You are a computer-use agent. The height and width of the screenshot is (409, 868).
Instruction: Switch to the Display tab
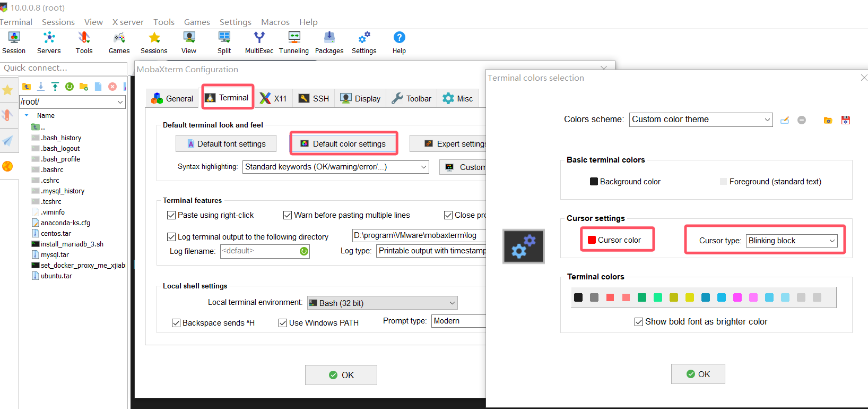pyautogui.click(x=360, y=98)
